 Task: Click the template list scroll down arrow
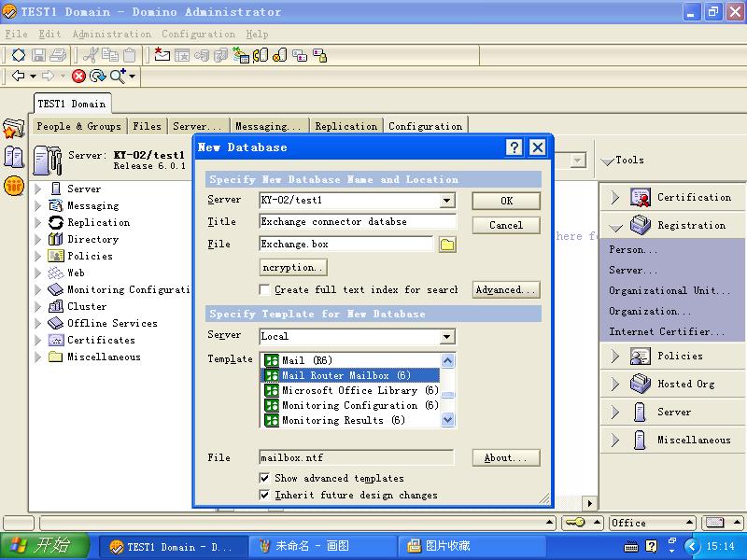pos(448,420)
